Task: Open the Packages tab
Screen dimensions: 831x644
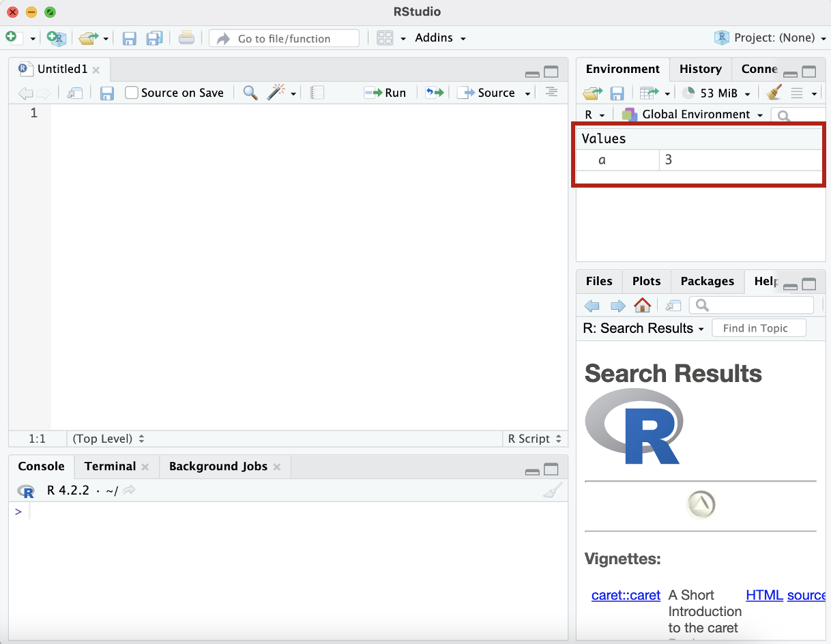Action: [708, 281]
